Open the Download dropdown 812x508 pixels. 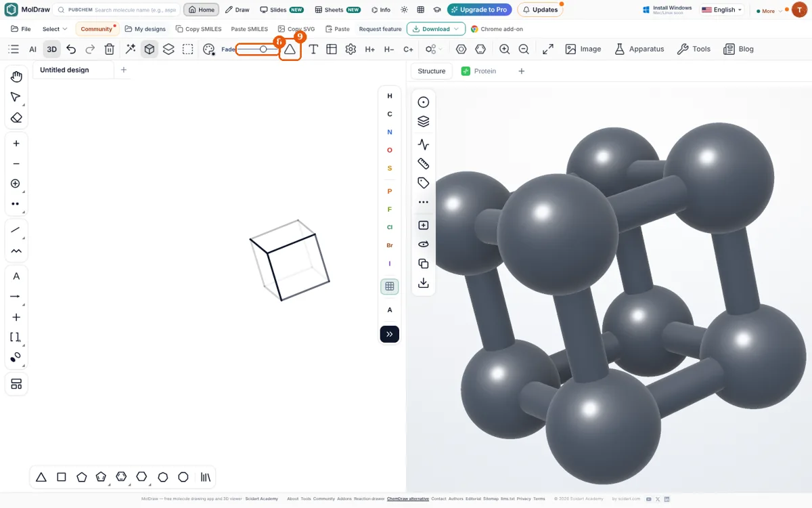(436, 29)
